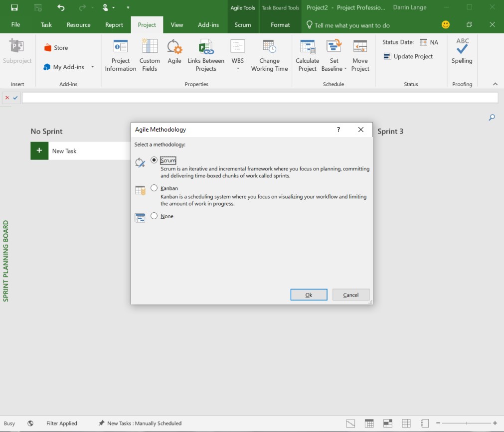Select the Scrum radio button
Image resolution: width=504 pixels, height=432 pixels.
(x=154, y=160)
